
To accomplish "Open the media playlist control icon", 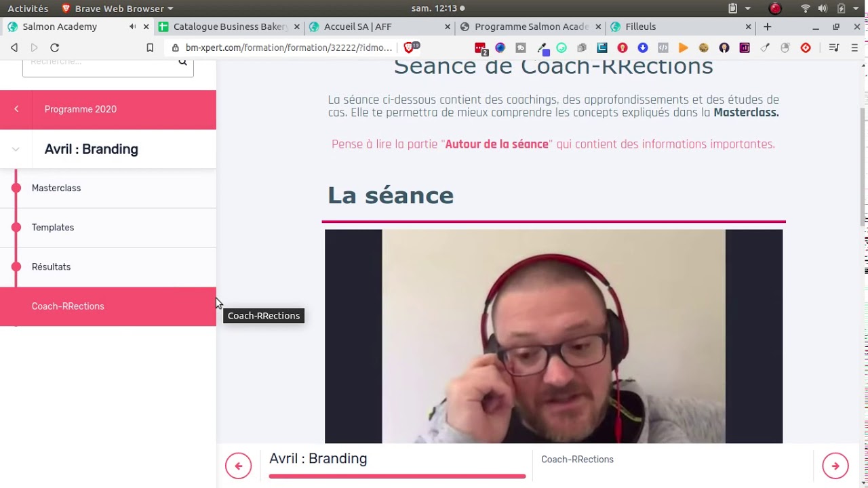I will (834, 47).
